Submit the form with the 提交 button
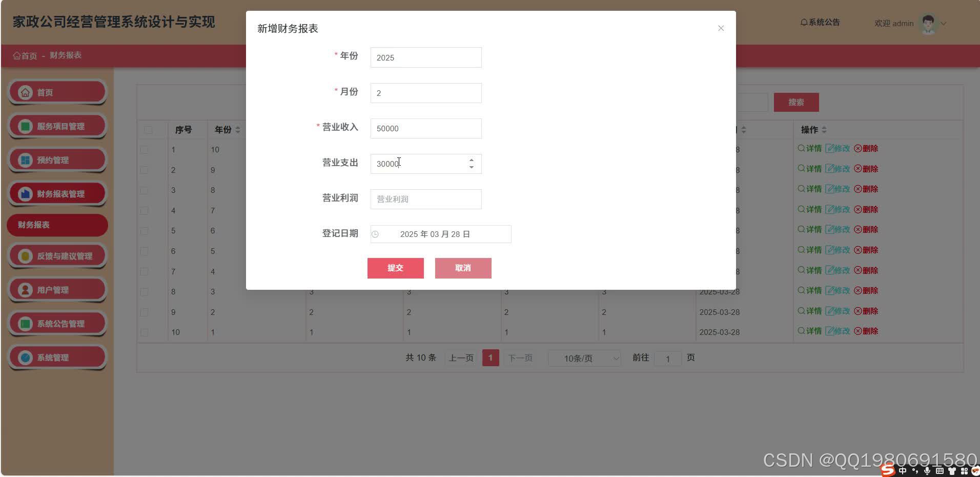This screenshot has width=980, height=477. click(x=395, y=268)
